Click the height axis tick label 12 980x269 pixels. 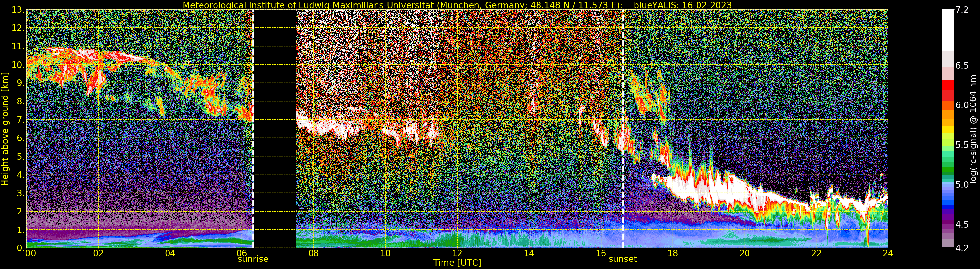(19, 28)
